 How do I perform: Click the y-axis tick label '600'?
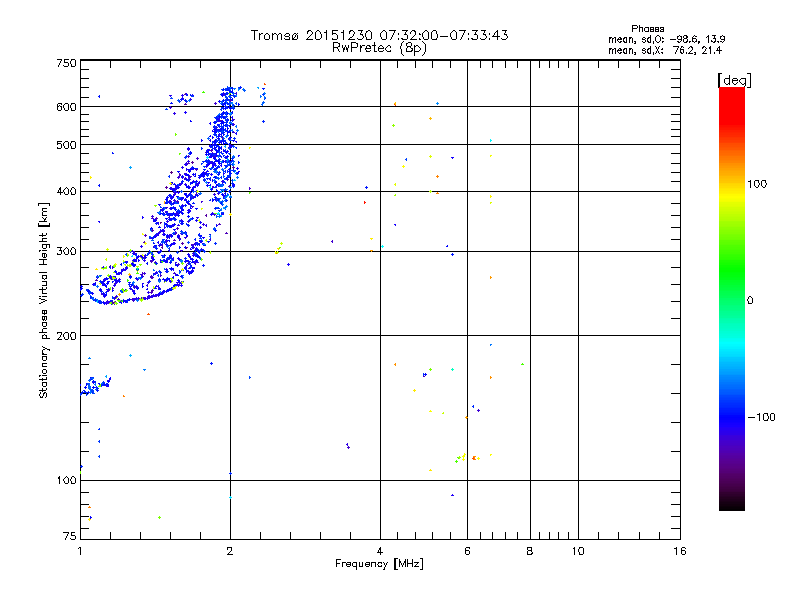pyautogui.click(x=66, y=107)
